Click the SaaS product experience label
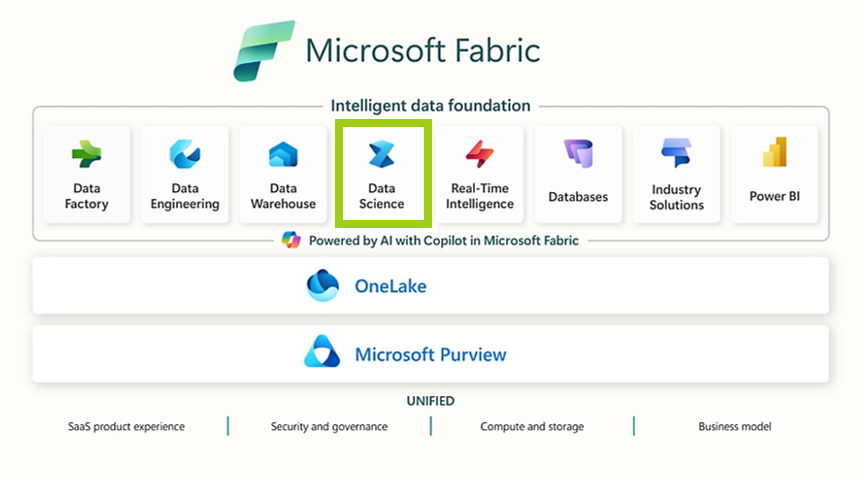Viewport: 865px width, 479px height. 126,427
